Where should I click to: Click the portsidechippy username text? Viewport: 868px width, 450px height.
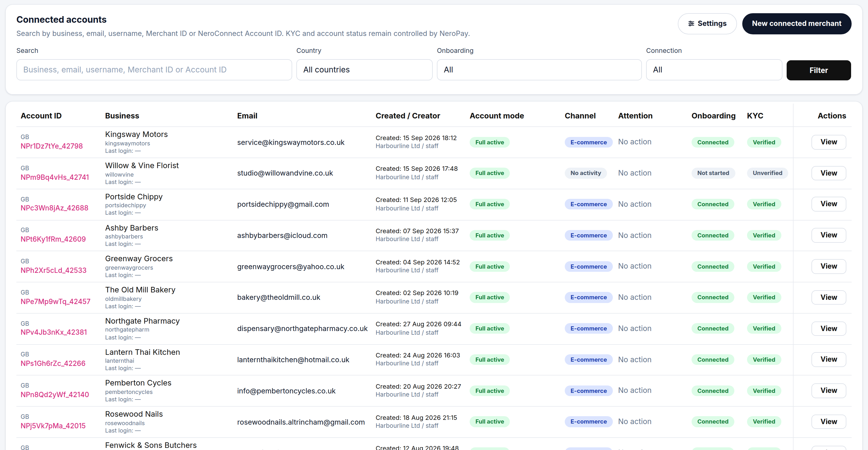point(125,205)
